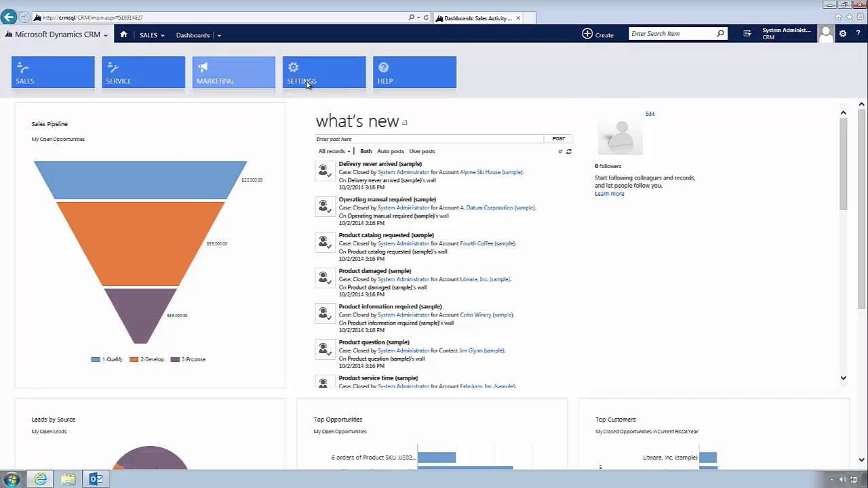Open the gear options icon in header
The width and height of the screenshot is (868, 488).
coord(843,33)
